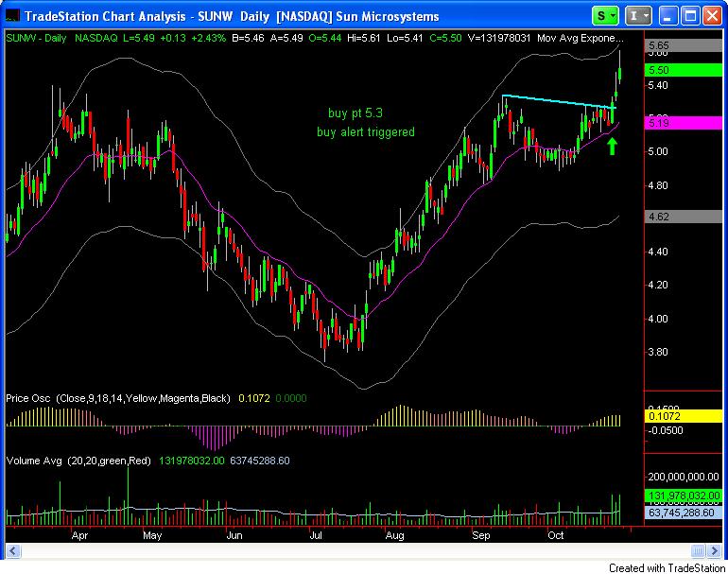Screen dimensions: 728x574
Task: Click the 'NASDAQ' label in the status line
Action: (x=96, y=38)
